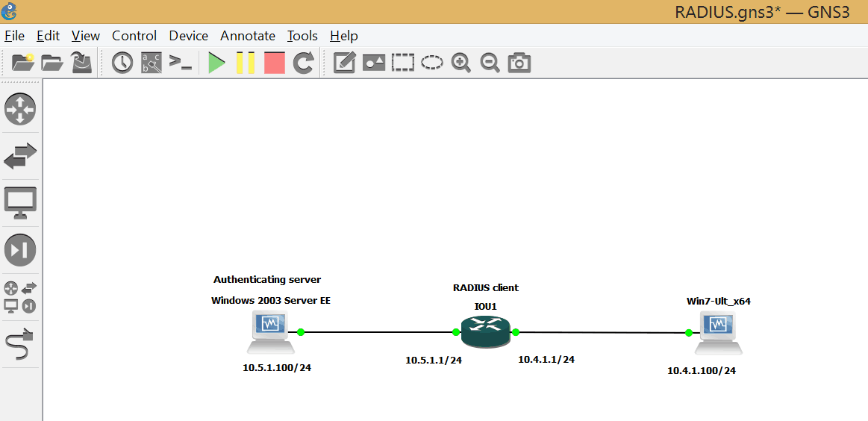Click the '10.4.1.1/24' address note
The height and width of the screenshot is (421, 868).
click(x=546, y=360)
